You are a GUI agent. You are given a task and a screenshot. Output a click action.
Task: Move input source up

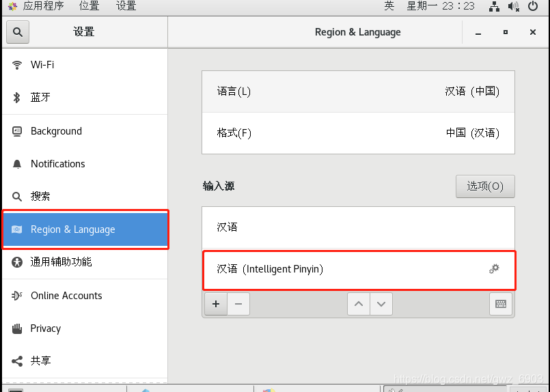pos(359,304)
